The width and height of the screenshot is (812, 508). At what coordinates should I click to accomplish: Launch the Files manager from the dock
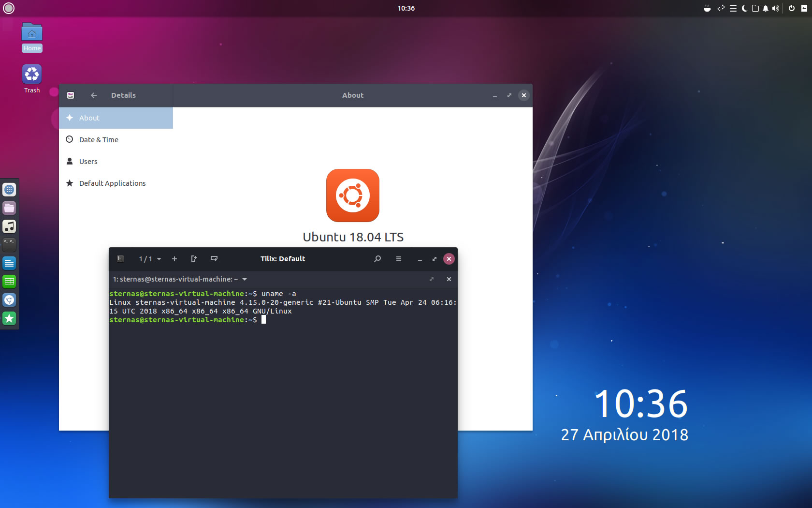coord(9,208)
